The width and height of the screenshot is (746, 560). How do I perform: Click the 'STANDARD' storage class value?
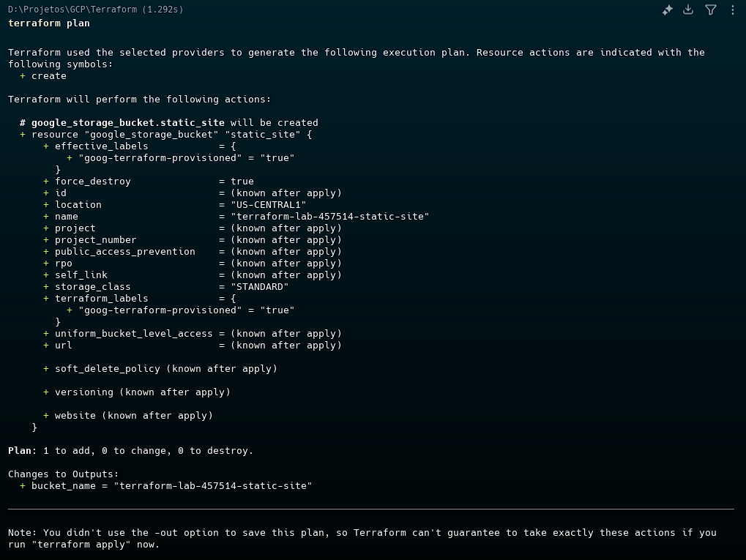tap(259, 287)
